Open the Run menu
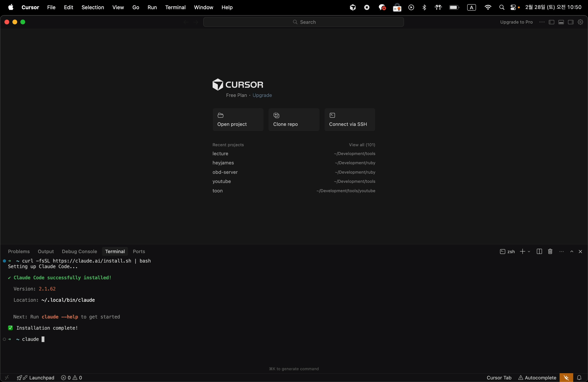The width and height of the screenshot is (588, 382). click(152, 7)
